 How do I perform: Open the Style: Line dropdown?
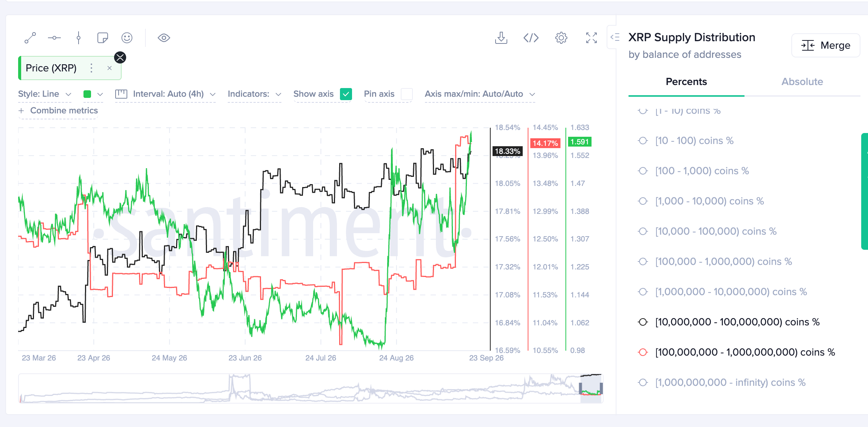coord(45,94)
